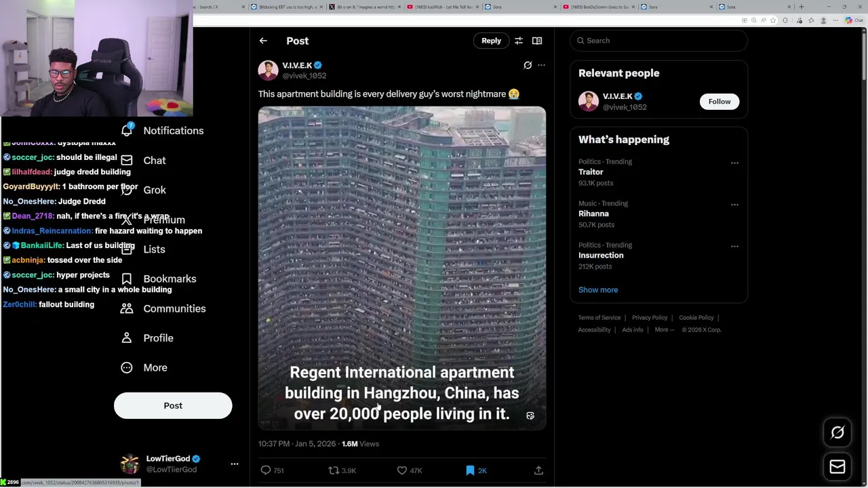The image size is (868, 488).
Task: Toggle the bookmark on the post showing 2K
Action: (470, 470)
